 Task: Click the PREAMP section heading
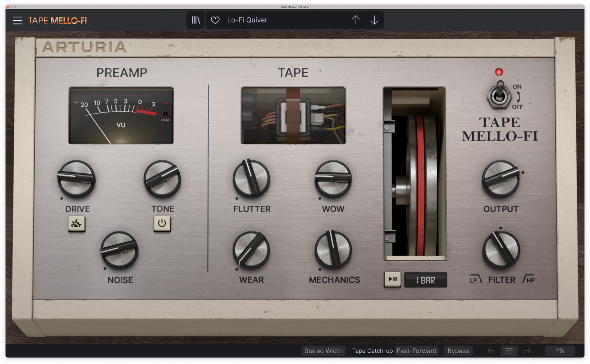[x=122, y=73]
